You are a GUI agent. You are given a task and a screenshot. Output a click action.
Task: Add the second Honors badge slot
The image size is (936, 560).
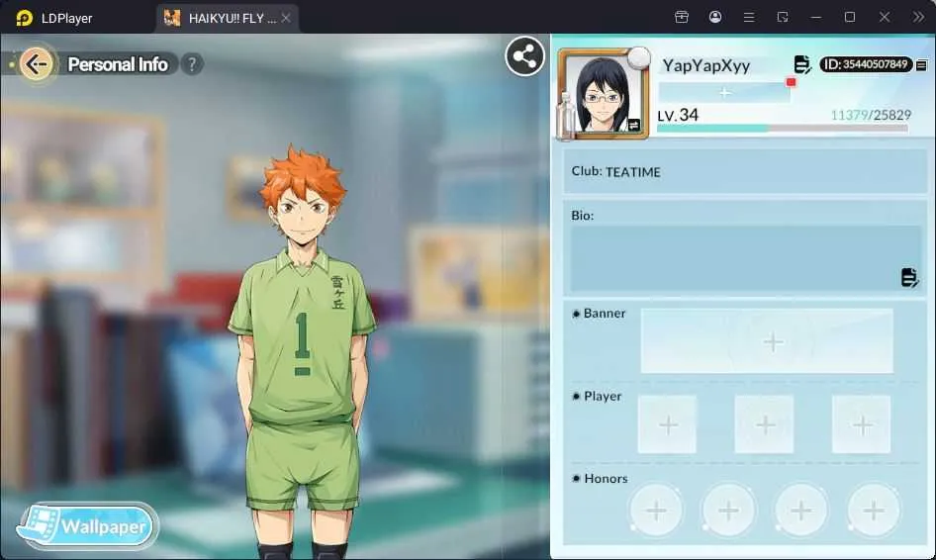point(728,511)
